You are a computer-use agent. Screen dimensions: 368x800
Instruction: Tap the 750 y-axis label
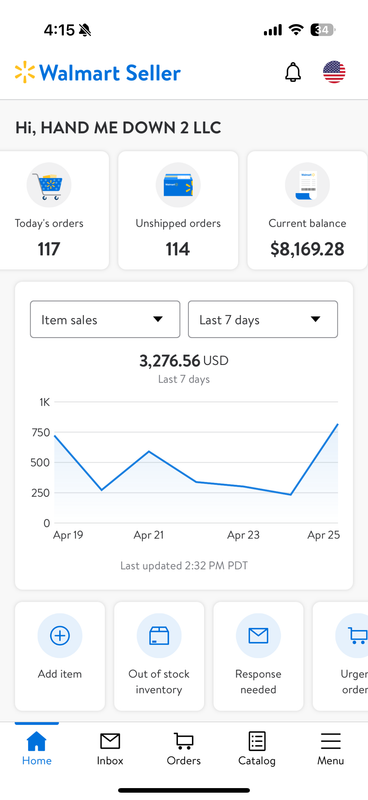click(41, 432)
